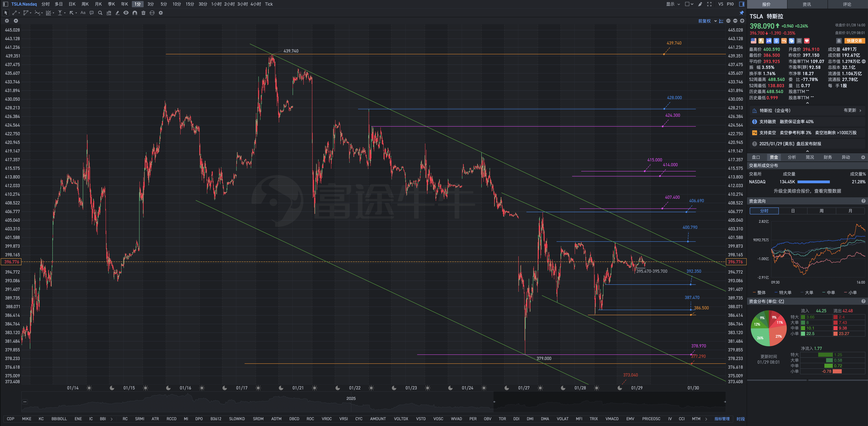Show more indicators with right chevron after MTM
868x426 pixels.
pyautogui.click(x=706, y=419)
